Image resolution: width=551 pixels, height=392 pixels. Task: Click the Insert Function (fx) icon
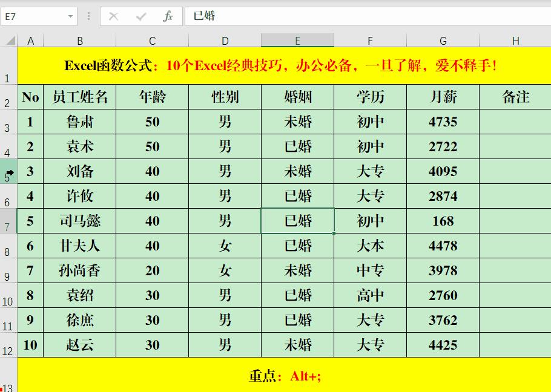click(x=168, y=16)
